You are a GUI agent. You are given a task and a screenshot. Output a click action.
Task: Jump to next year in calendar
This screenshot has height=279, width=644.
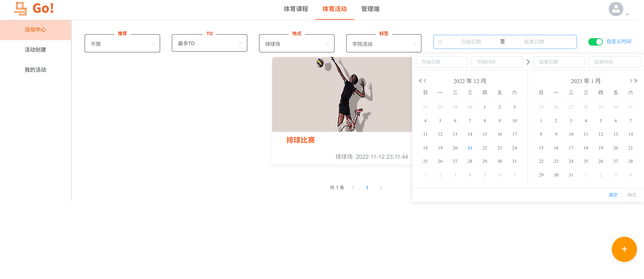[636, 81]
